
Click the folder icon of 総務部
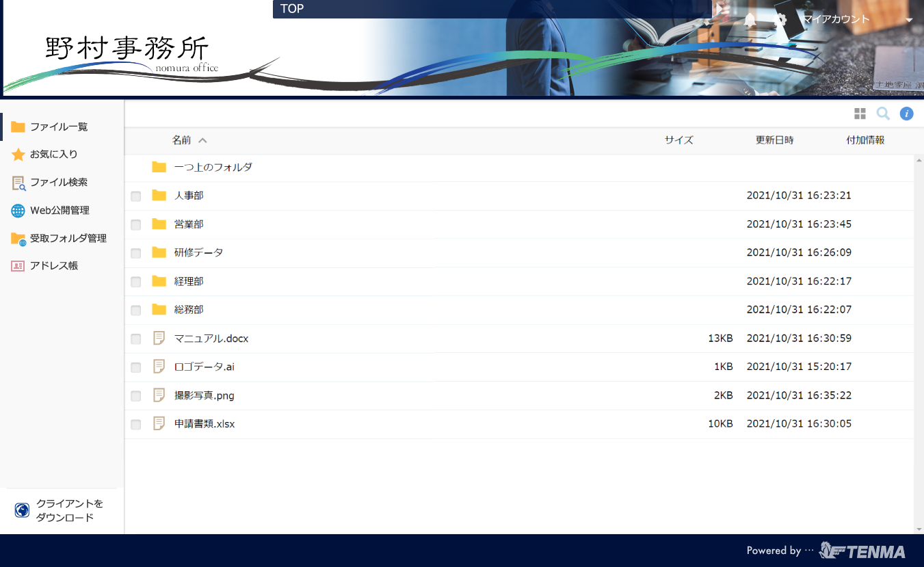coord(159,310)
